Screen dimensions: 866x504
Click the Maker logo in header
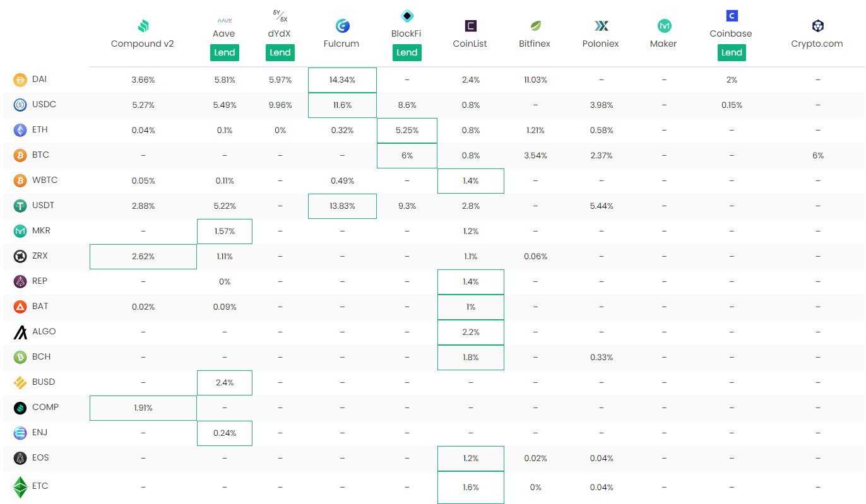click(664, 26)
